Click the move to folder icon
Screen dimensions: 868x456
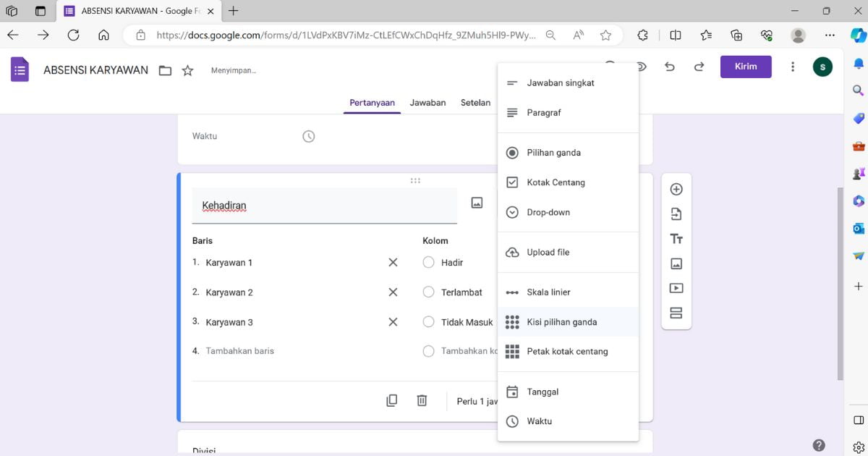point(165,70)
